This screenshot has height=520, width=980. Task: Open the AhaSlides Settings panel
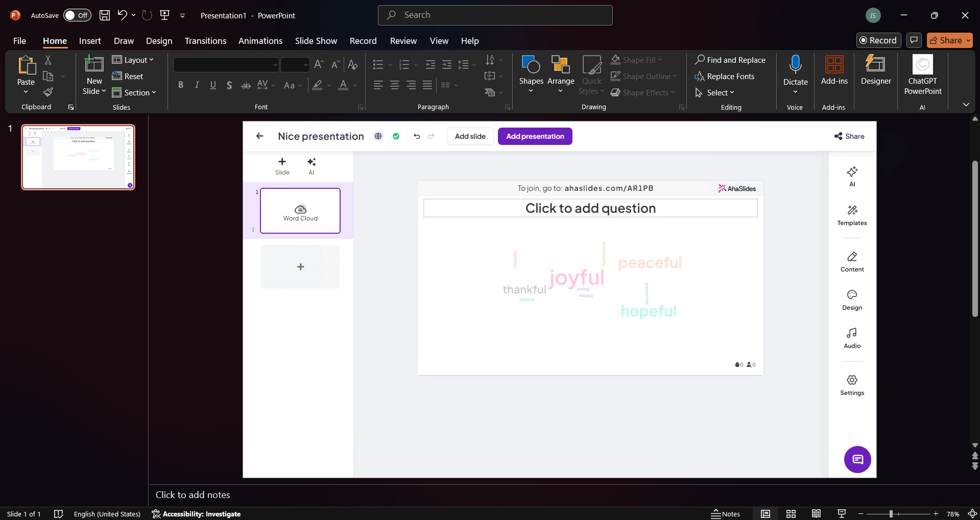pyautogui.click(x=851, y=384)
